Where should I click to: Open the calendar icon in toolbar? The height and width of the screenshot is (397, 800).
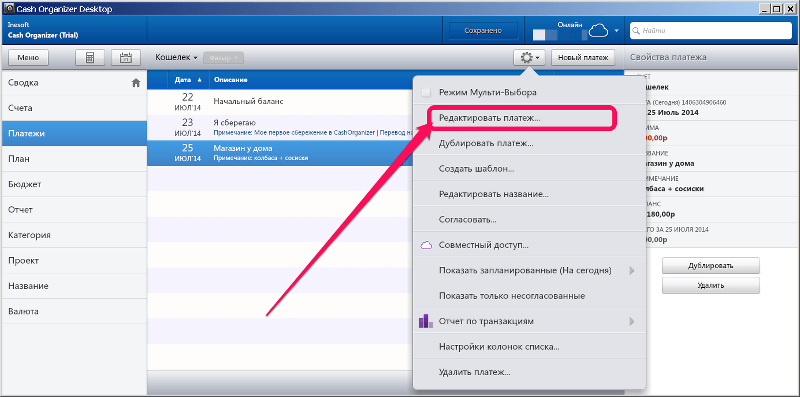coord(126,58)
